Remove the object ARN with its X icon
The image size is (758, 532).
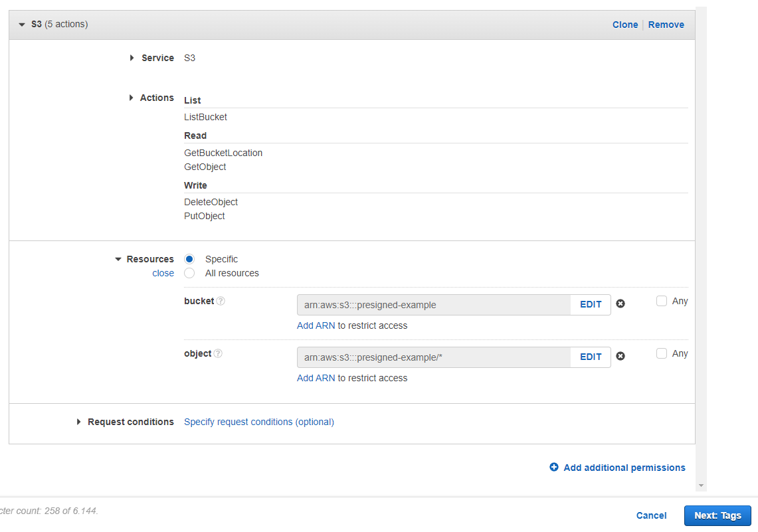click(x=620, y=356)
